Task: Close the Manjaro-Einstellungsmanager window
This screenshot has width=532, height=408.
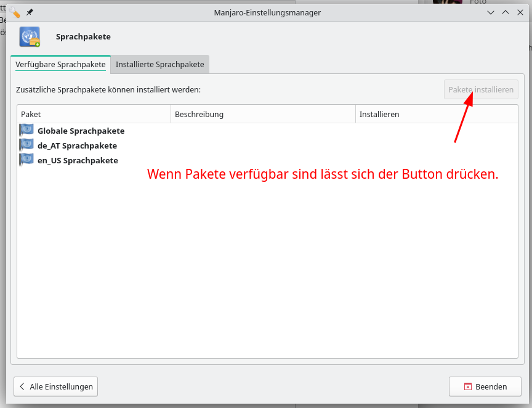Action: coord(520,12)
